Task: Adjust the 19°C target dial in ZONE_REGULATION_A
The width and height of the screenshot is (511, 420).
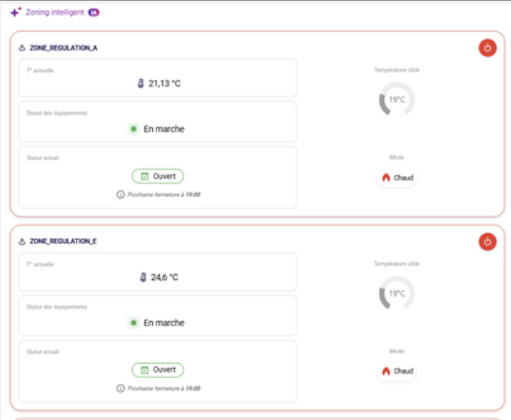Action: pos(396,100)
